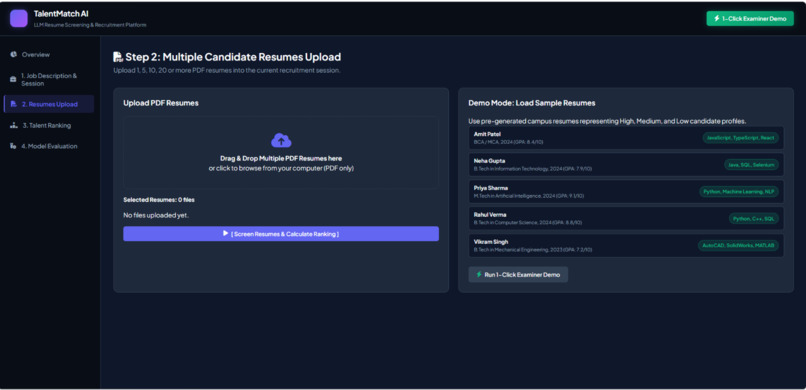Click the Python, Machine Learning, NLP tag
This screenshot has height=390, width=806.
tap(739, 192)
